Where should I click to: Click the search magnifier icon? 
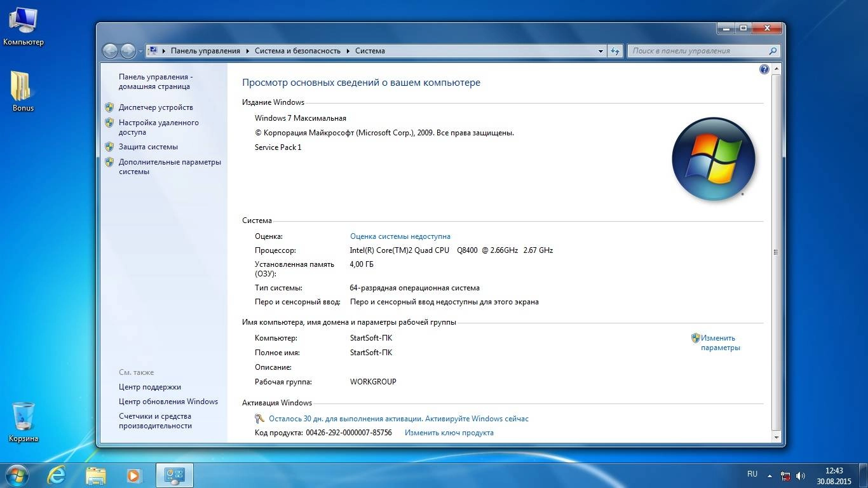coord(773,51)
